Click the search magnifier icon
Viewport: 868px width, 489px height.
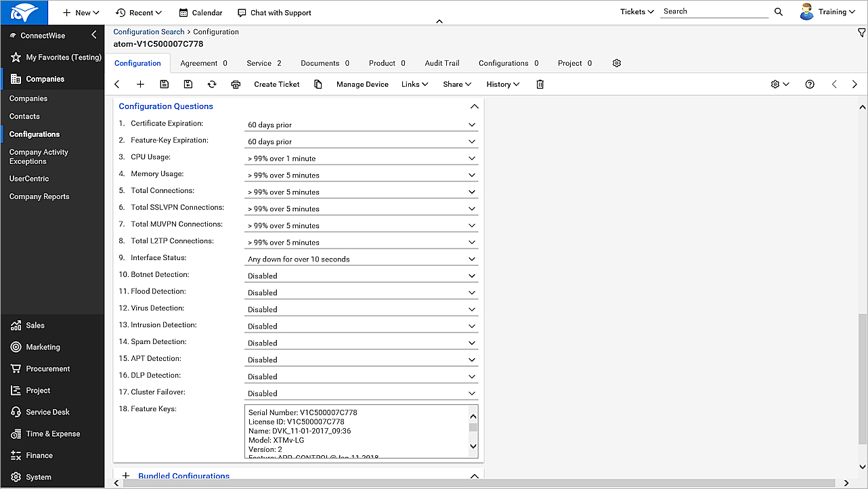tap(779, 12)
